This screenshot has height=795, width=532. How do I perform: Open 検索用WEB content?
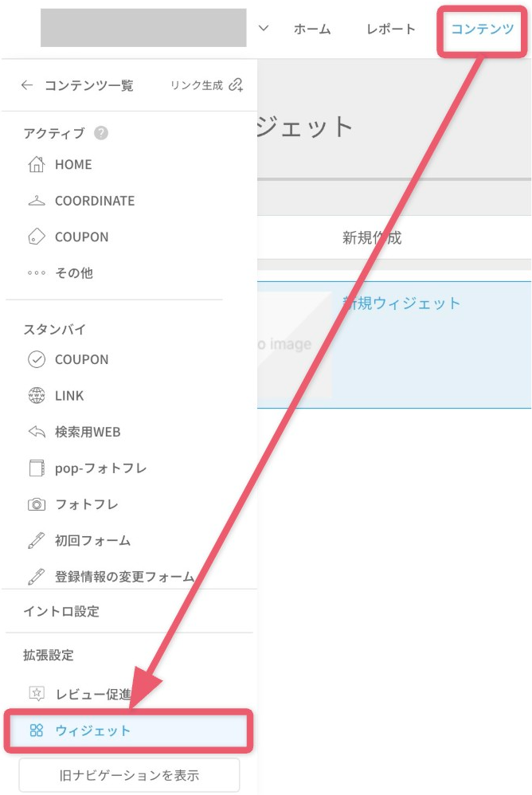pyautogui.click(x=88, y=432)
